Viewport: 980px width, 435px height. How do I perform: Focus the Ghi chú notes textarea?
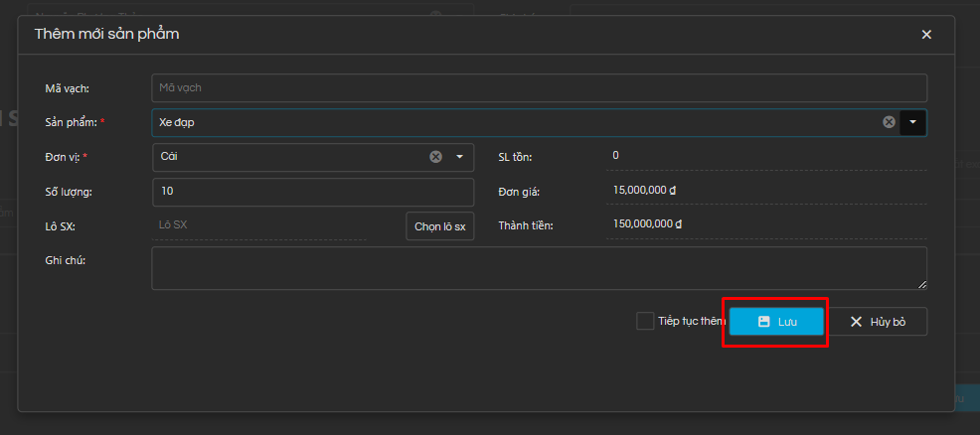click(x=537, y=268)
